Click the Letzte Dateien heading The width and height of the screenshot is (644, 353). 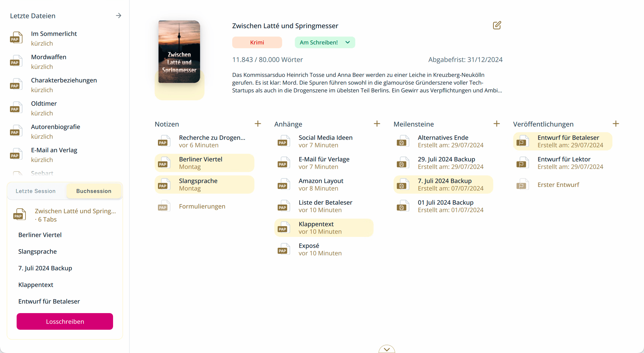pyautogui.click(x=33, y=16)
